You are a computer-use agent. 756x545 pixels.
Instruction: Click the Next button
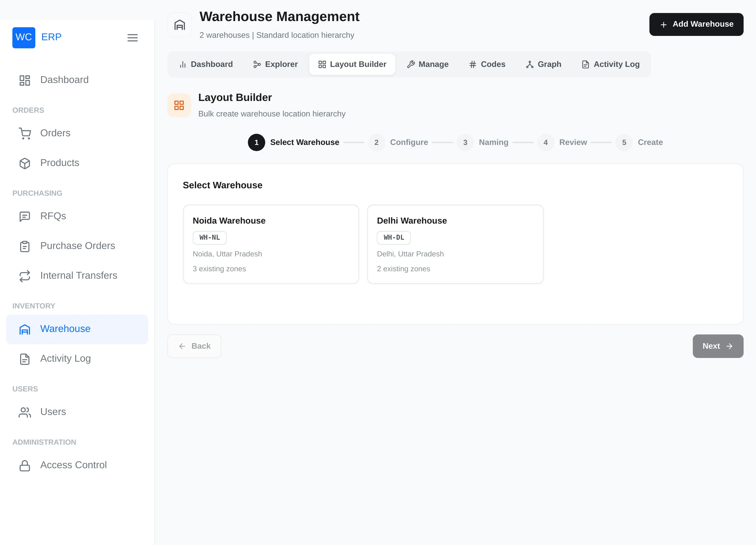(x=718, y=346)
